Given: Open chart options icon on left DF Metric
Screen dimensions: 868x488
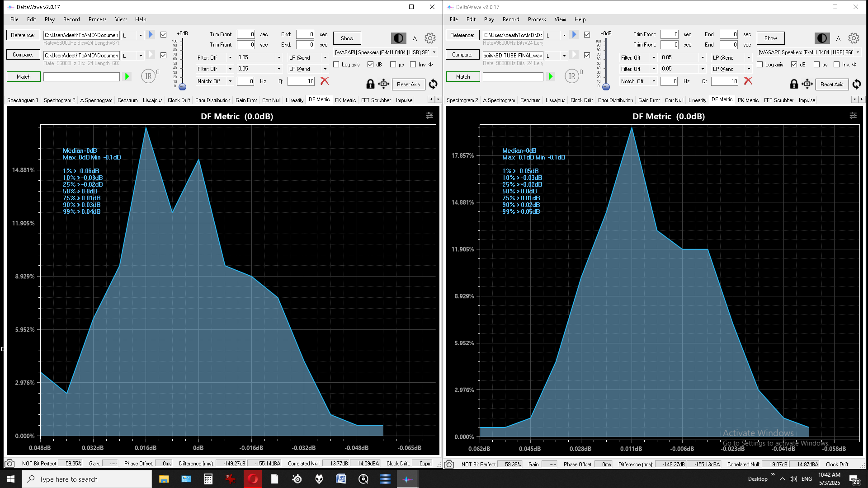Looking at the screenshot, I should [x=429, y=116].
